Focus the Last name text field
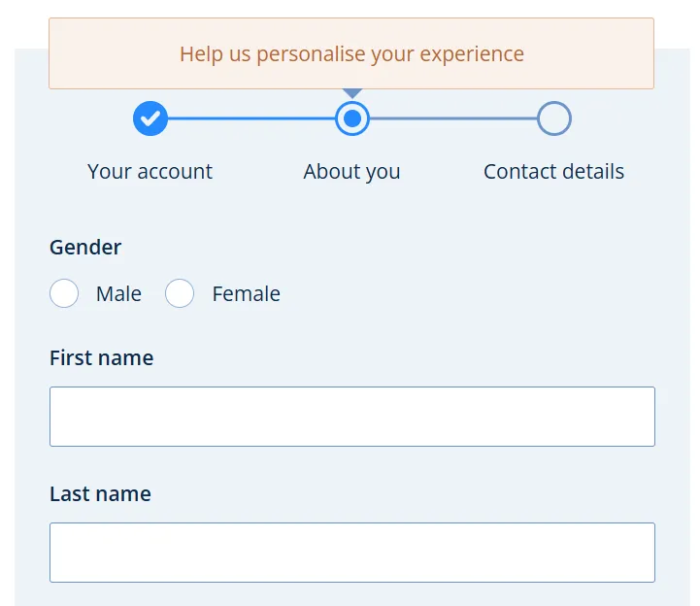 pyautogui.click(x=351, y=553)
